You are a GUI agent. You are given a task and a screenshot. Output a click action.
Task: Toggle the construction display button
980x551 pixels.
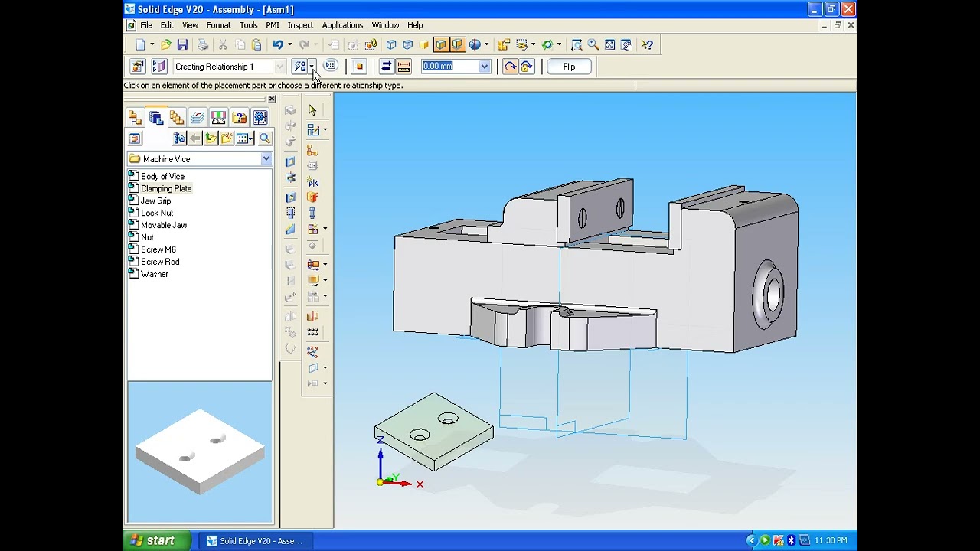click(x=158, y=67)
